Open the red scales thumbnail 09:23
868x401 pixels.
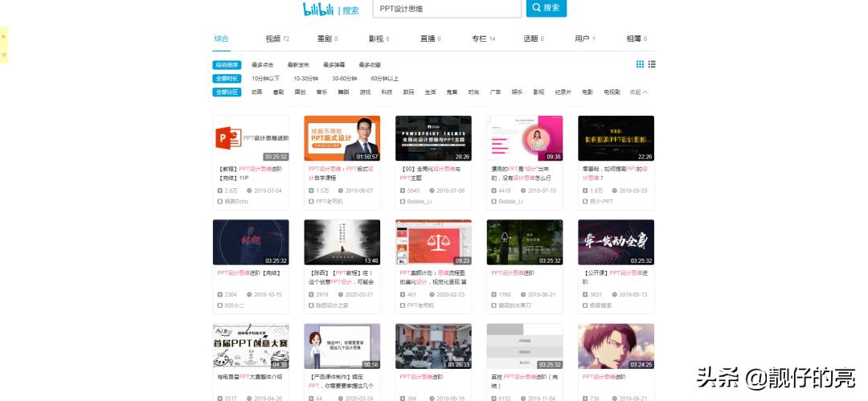click(433, 242)
